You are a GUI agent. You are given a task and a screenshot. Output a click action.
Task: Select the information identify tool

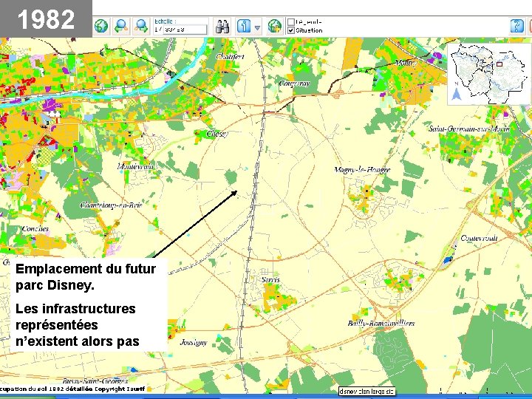coord(244,26)
